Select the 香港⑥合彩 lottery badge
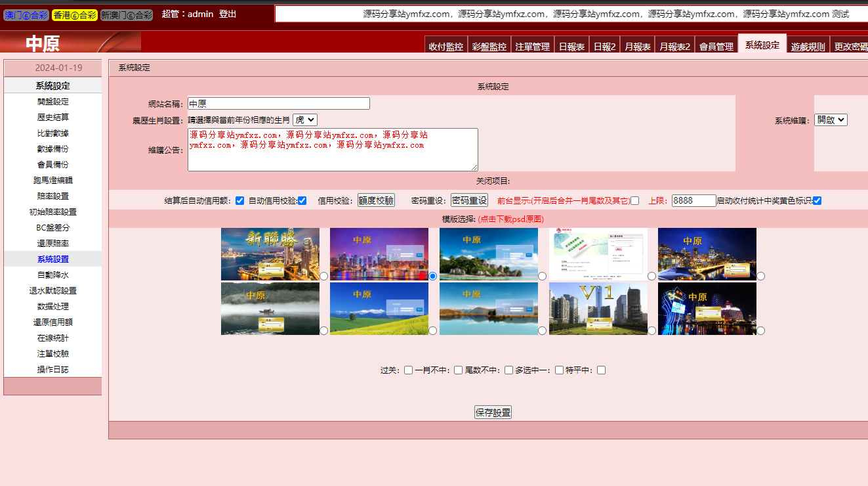The image size is (868, 486). [x=74, y=14]
